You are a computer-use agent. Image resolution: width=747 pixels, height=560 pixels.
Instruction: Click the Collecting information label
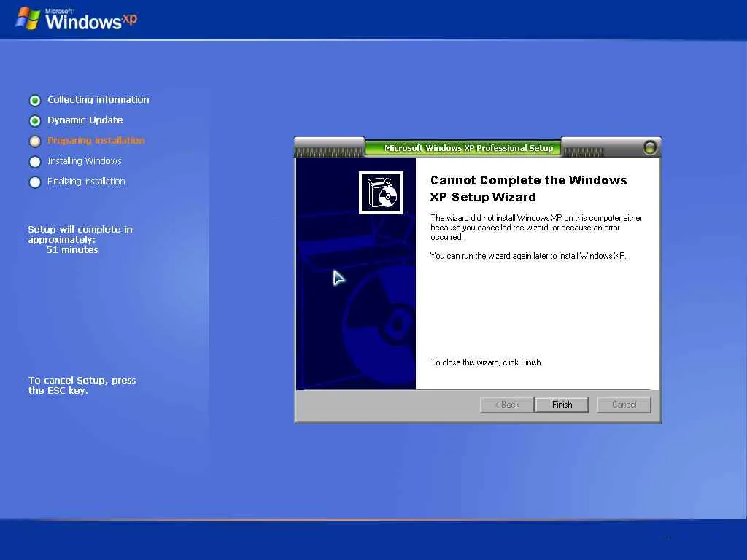[98, 99]
